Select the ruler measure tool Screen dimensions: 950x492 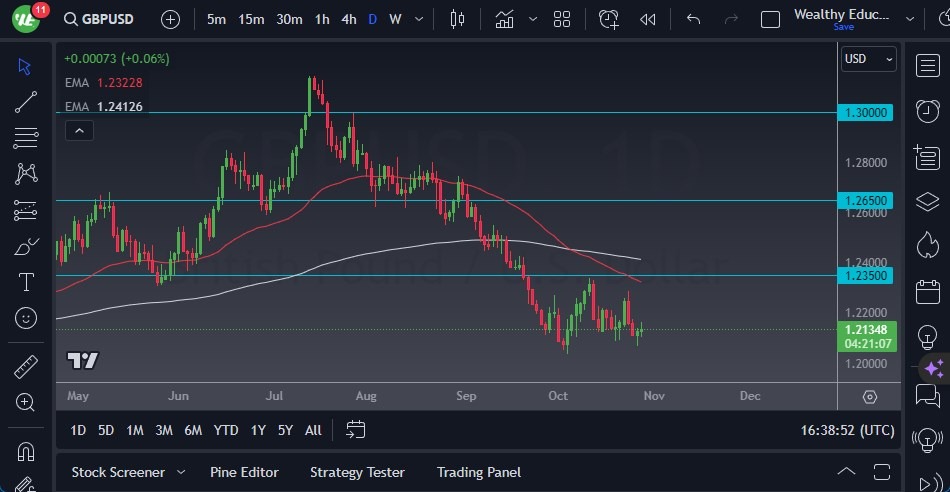coord(26,367)
